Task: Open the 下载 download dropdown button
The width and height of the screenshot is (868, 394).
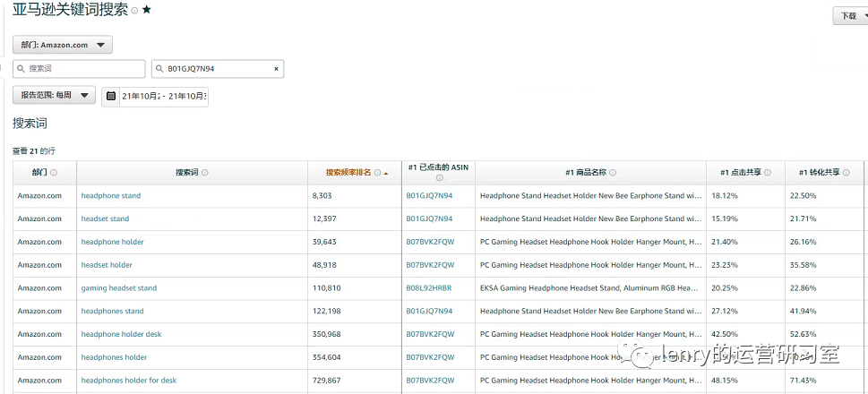Action: tap(851, 16)
